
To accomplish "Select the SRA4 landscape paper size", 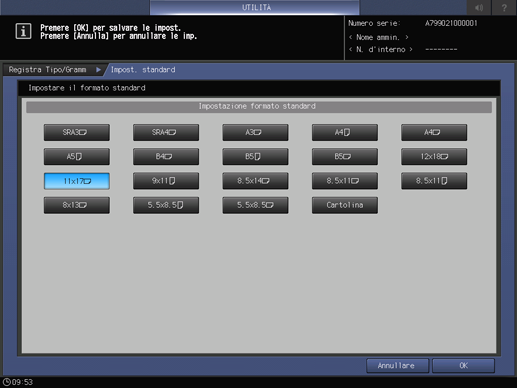I will point(166,132).
